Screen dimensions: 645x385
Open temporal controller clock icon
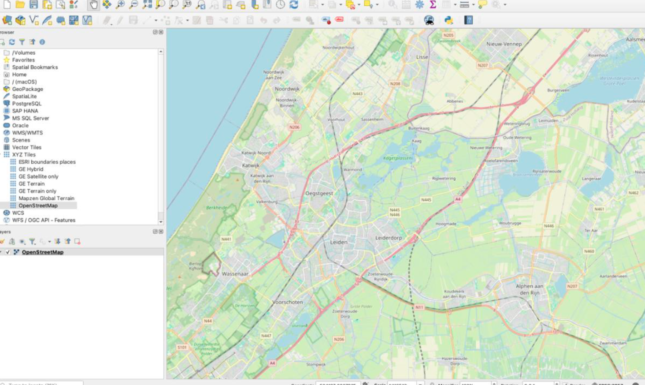coord(280,5)
